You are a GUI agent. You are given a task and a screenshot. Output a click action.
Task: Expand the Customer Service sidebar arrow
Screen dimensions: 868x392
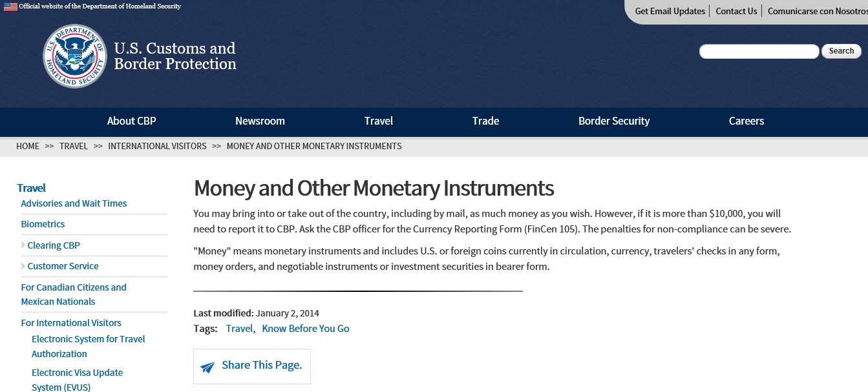click(23, 266)
